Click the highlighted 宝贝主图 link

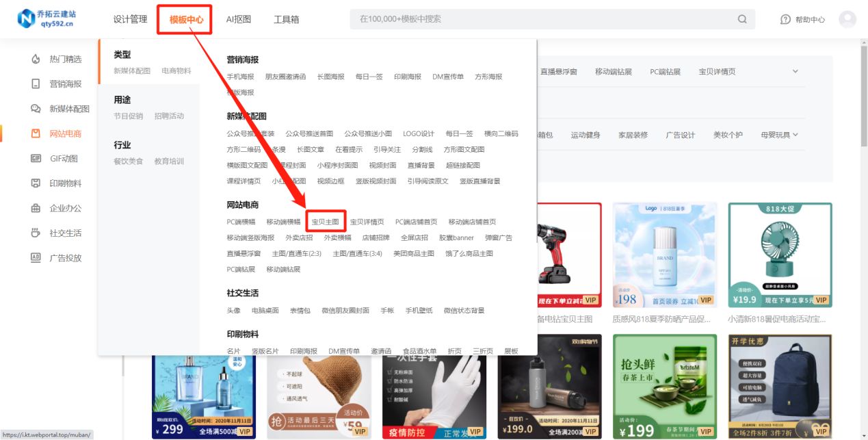point(325,222)
